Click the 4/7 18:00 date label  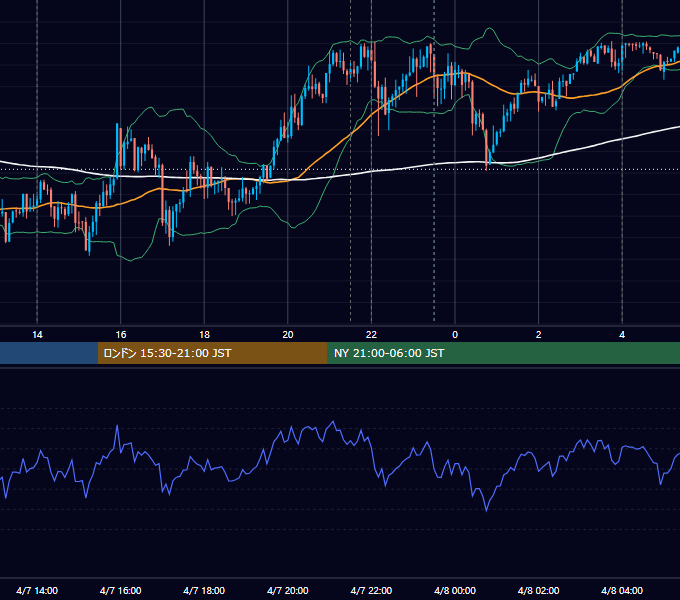pos(204,590)
